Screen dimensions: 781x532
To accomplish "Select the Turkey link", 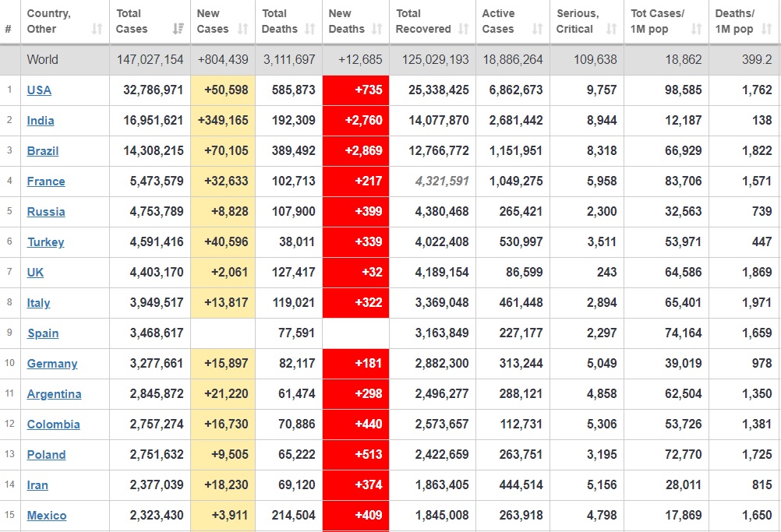I will coord(45,242).
